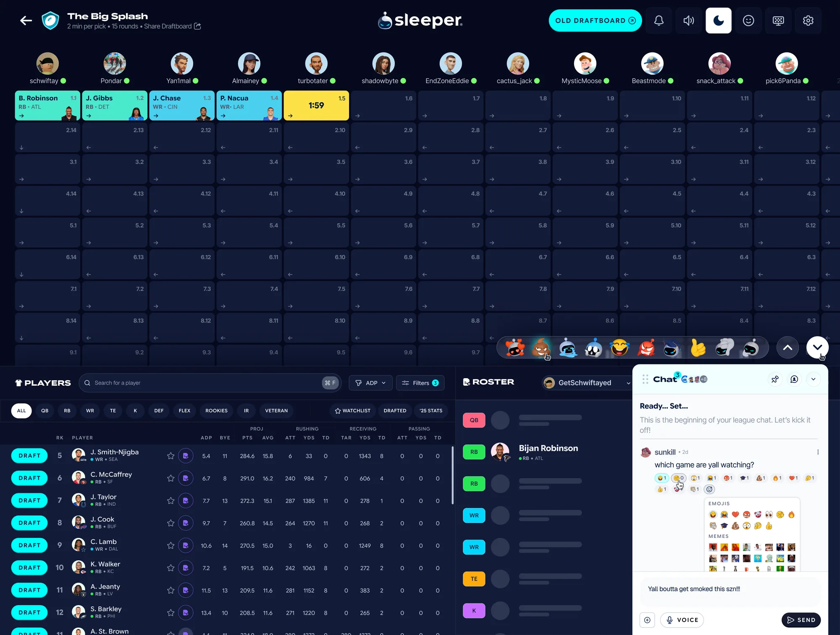
Task: Send the chat message
Action: tap(801, 620)
